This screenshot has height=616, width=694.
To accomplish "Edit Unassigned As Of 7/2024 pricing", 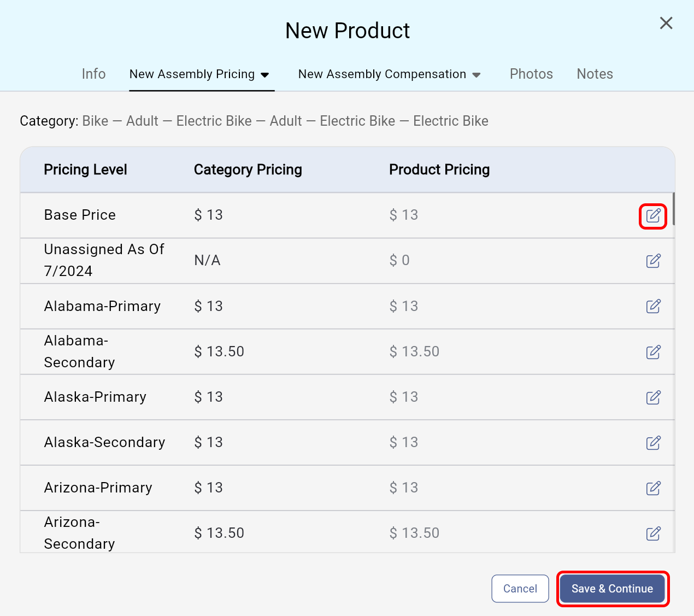I will tap(653, 261).
